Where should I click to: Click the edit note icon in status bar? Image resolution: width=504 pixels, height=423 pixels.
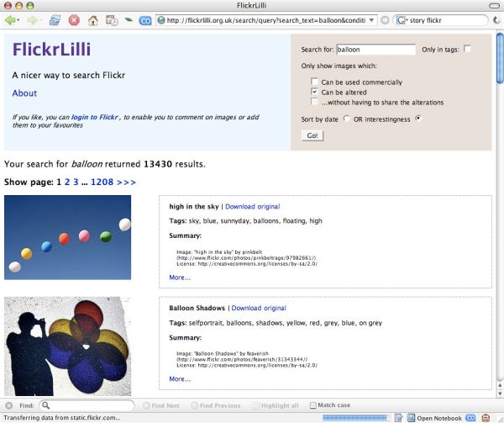[398, 418]
